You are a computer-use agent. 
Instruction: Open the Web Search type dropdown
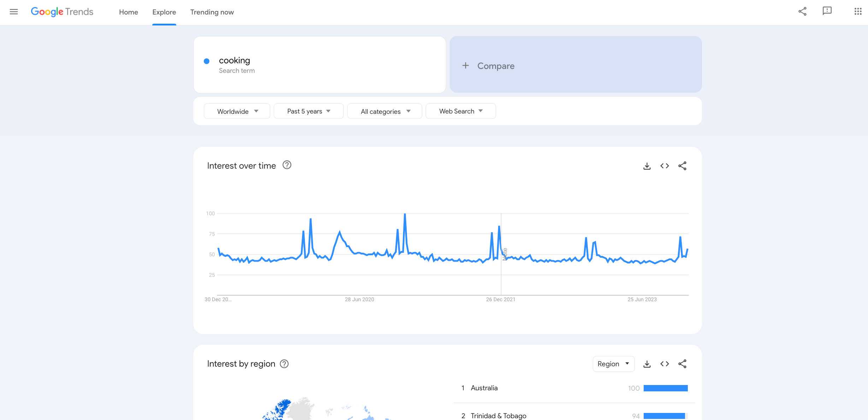tap(460, 111)
